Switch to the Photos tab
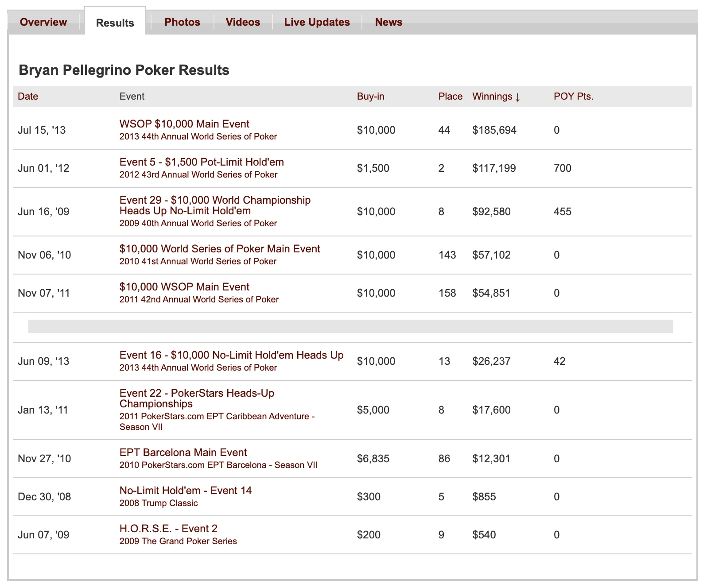 (x=182, y=22)
